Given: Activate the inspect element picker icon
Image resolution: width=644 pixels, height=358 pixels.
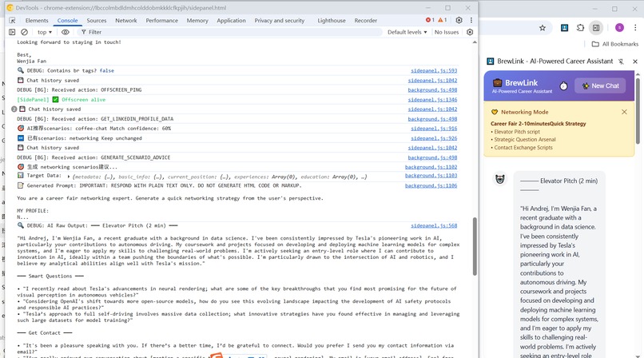Looking at the screenshot, I should (12, 20).
